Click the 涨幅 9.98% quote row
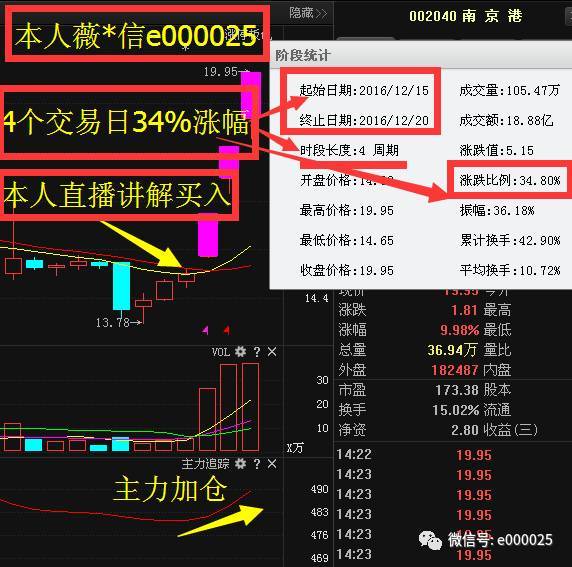The height and width of the screenshot is (567, 572). pos(408,330)
